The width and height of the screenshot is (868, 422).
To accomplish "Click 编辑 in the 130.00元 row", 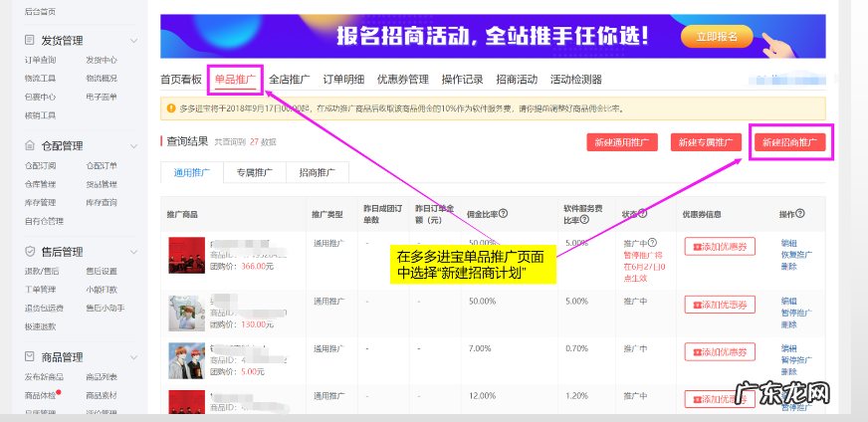I will (x=788, y=301).
